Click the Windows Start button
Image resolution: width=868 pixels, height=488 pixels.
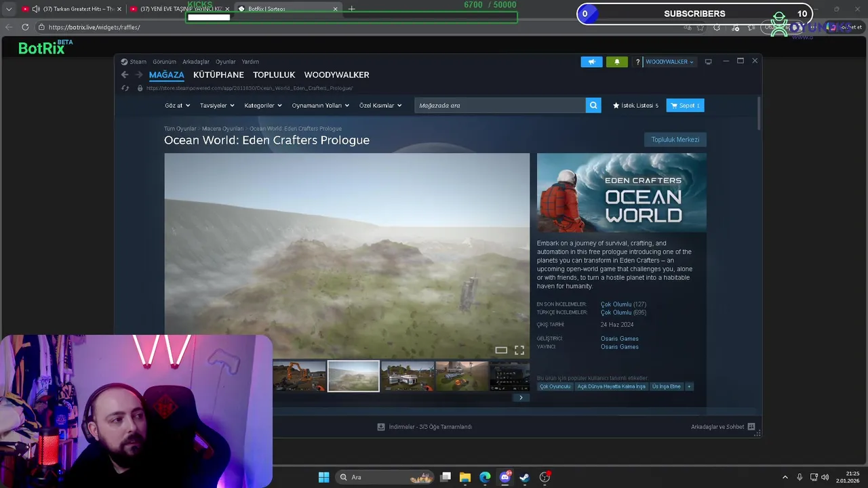323,477
